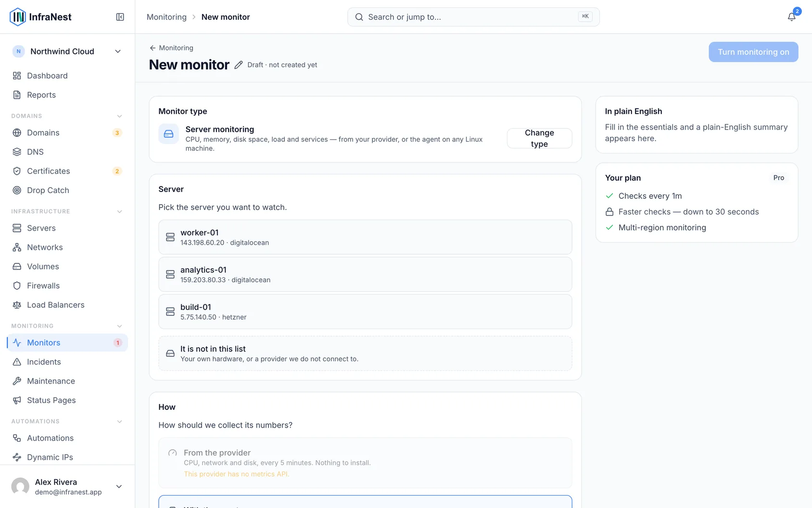This screenshot has width=812, height=508.
Task: Click the Load Balancers scale icon
Action: 17,305
